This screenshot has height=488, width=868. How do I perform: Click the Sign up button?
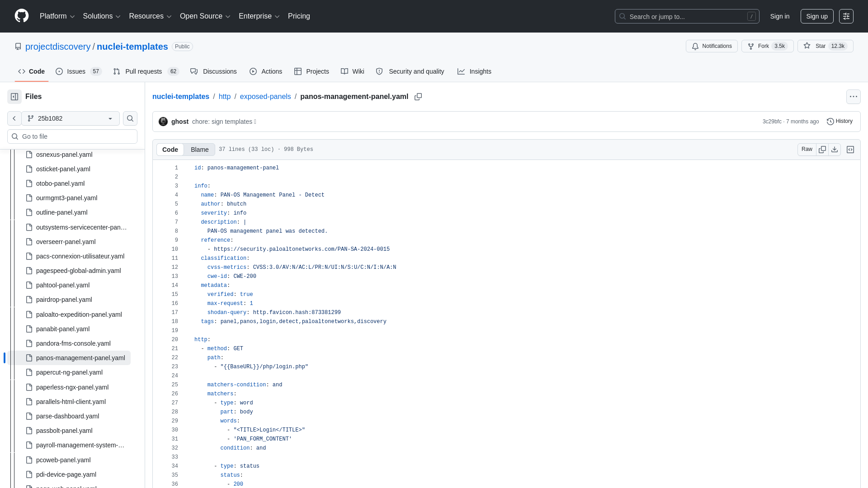pos(817,16)
